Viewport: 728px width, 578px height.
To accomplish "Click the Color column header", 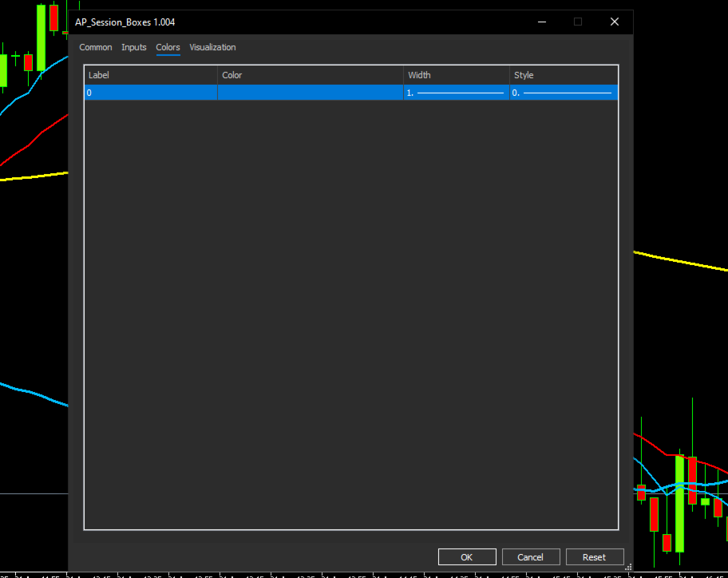I will [x=311, y=75].
